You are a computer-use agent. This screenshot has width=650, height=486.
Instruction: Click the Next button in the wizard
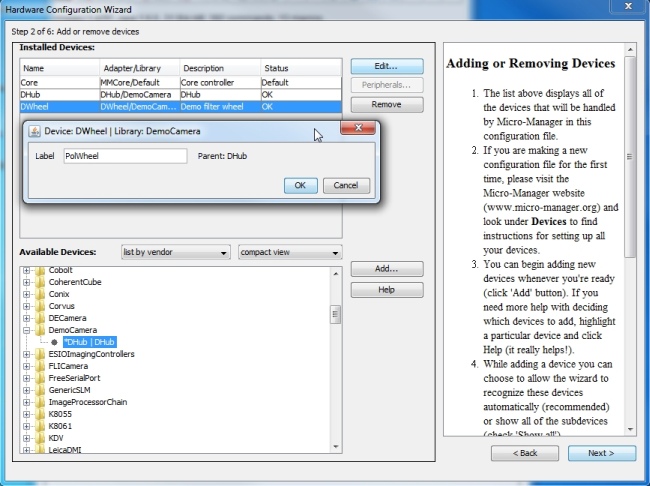pyautogui.click(x=601, y=453)
